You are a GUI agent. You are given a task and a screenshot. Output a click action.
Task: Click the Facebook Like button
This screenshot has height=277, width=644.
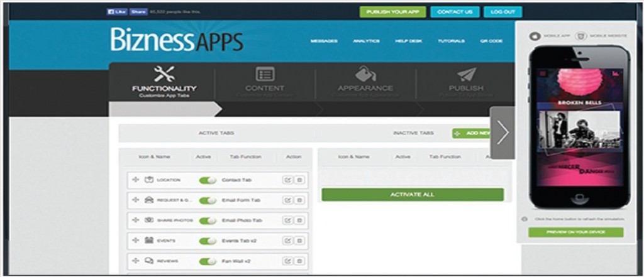(x=117, y=12)
